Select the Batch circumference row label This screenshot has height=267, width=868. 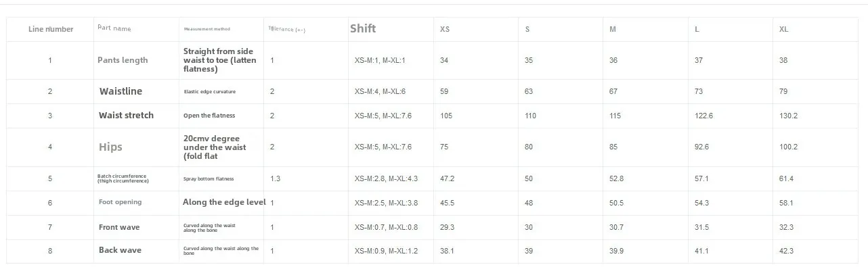[123, 179]
